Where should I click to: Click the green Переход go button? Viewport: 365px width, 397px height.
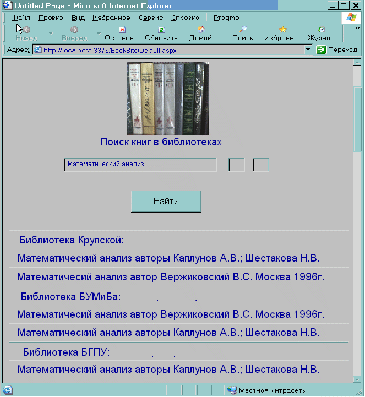[337, 50]
